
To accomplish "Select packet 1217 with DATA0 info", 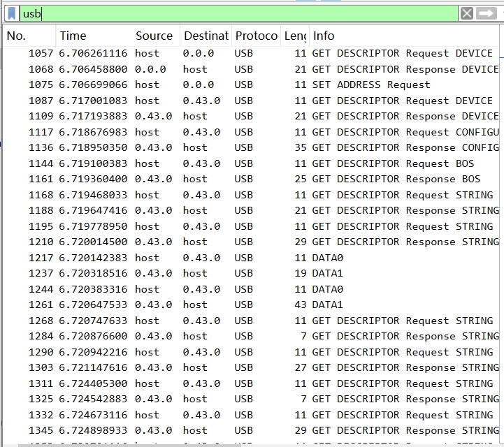I will pyautogui.click(x=252, y=258).
